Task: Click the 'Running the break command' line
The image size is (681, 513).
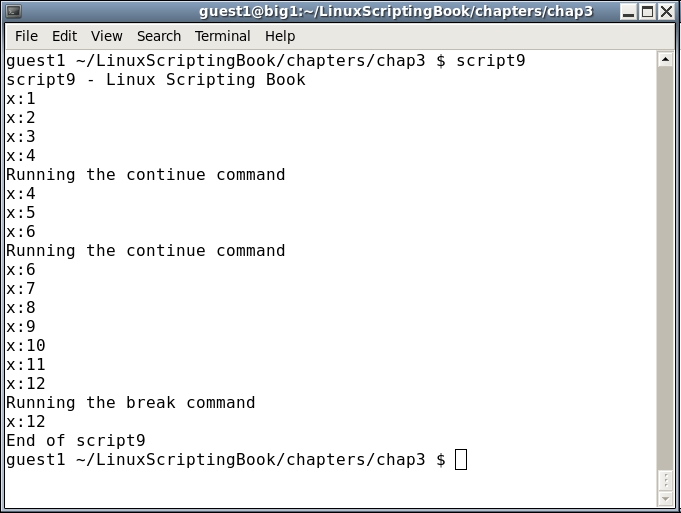Action: coord(131,403)
